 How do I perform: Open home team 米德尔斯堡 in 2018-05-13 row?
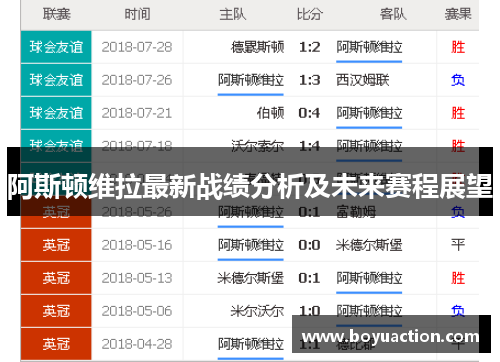pyautogui.click(x=251, y=278)
